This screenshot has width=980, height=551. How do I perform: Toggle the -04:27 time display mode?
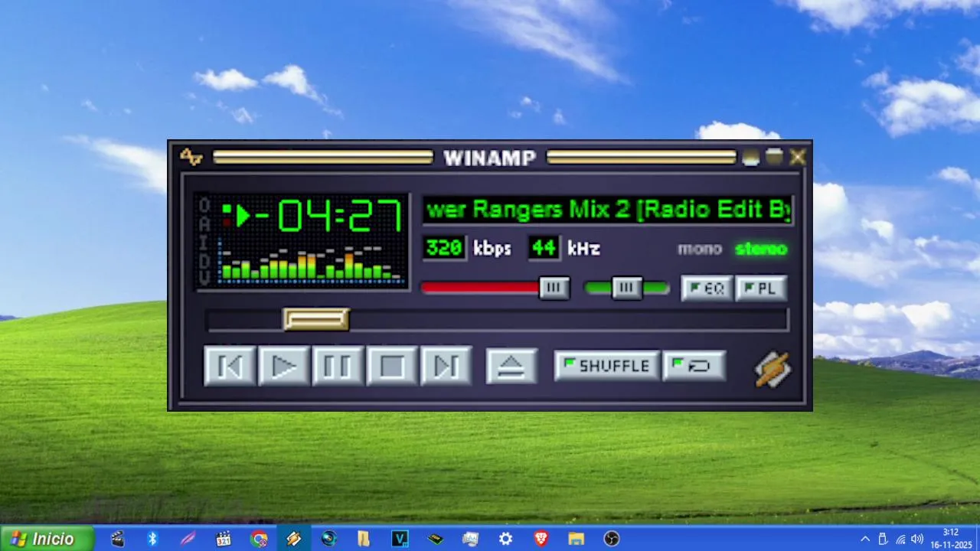point(329,216)
